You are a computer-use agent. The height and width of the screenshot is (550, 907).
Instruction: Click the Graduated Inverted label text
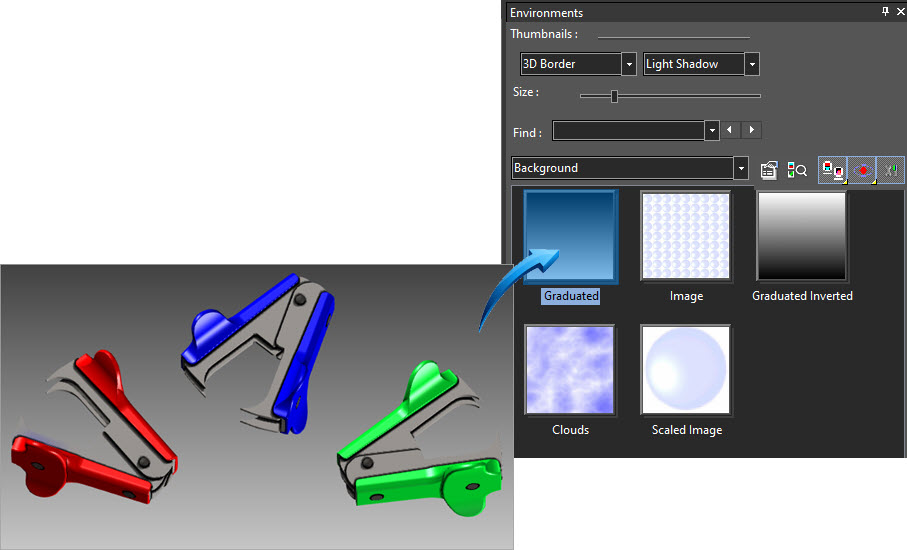coord(802,296)
